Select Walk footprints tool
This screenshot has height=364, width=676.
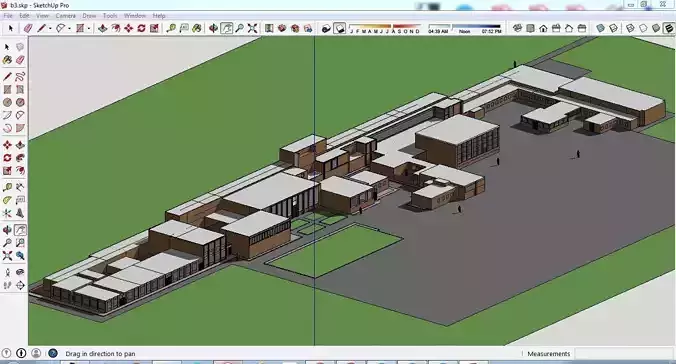pos(7,285)
